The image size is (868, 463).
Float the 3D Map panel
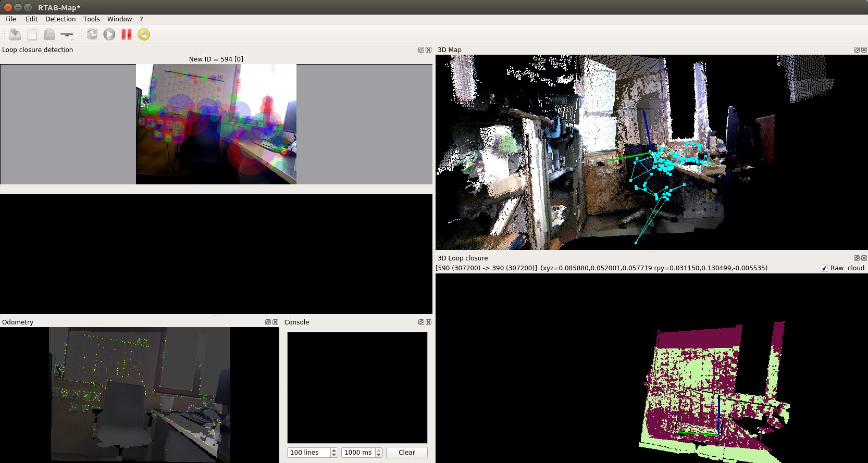point(857,50)
